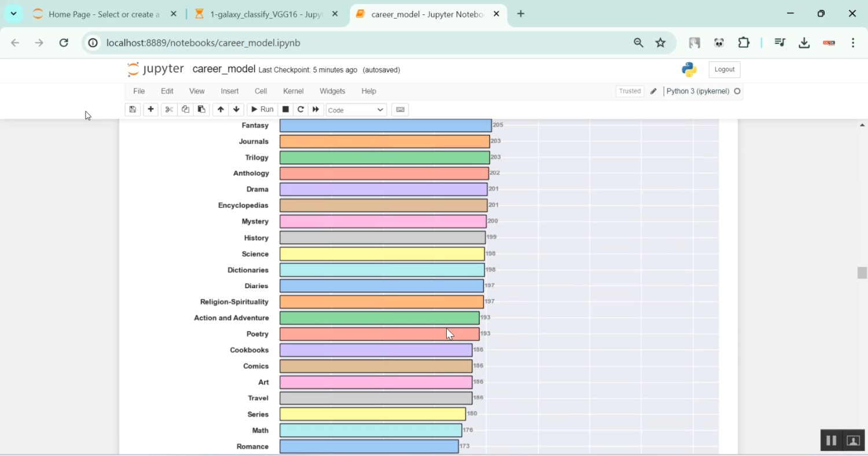Image resolution: width=868 pixels, height=456 pixels.
Task: Copy selected cells using the copy icon
Action: pos(185,109)
